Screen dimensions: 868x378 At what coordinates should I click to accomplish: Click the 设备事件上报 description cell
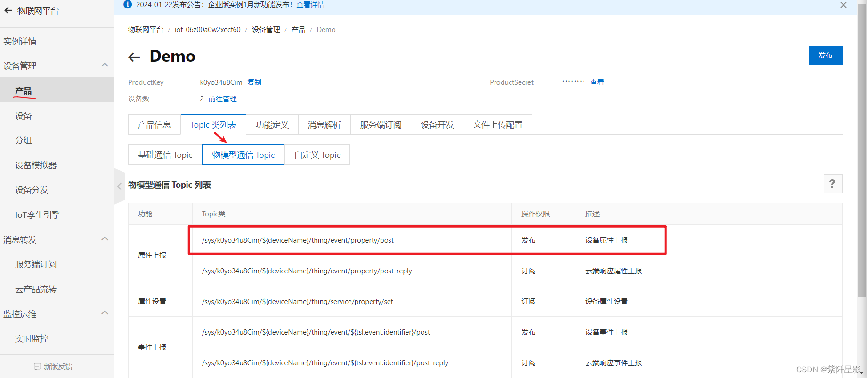(607, 332)
